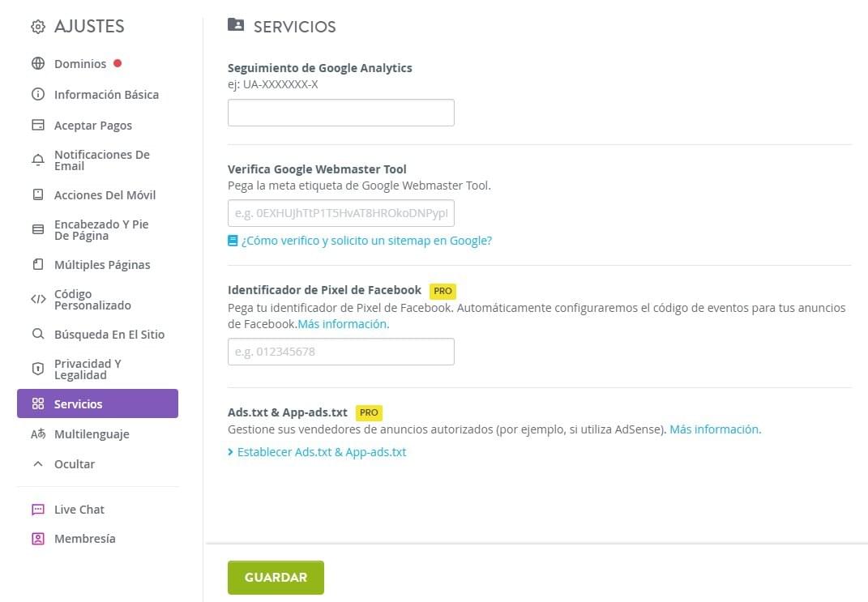Click the Seguimiento de Google Analytics field
Viewport: 868px width, 602px height.
(x=340, y=112)
